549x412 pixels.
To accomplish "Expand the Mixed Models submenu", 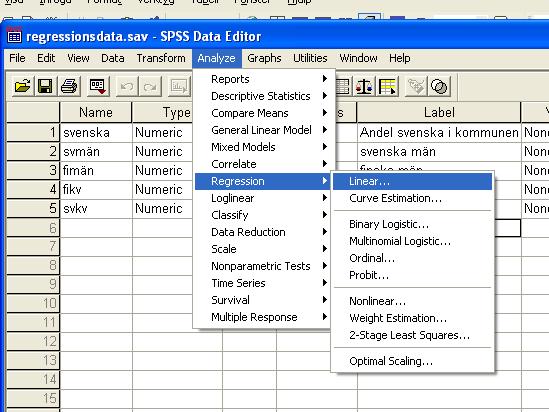I will 262,147.
